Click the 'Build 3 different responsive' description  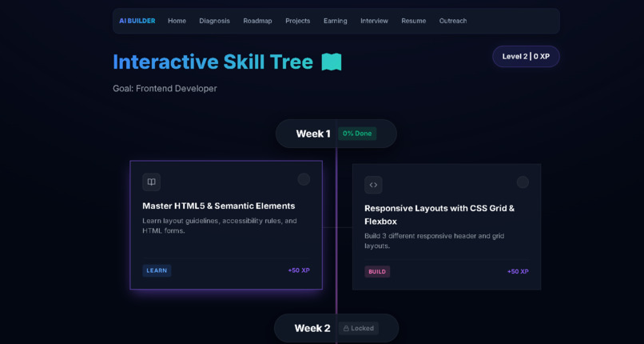tap(434, 241)
